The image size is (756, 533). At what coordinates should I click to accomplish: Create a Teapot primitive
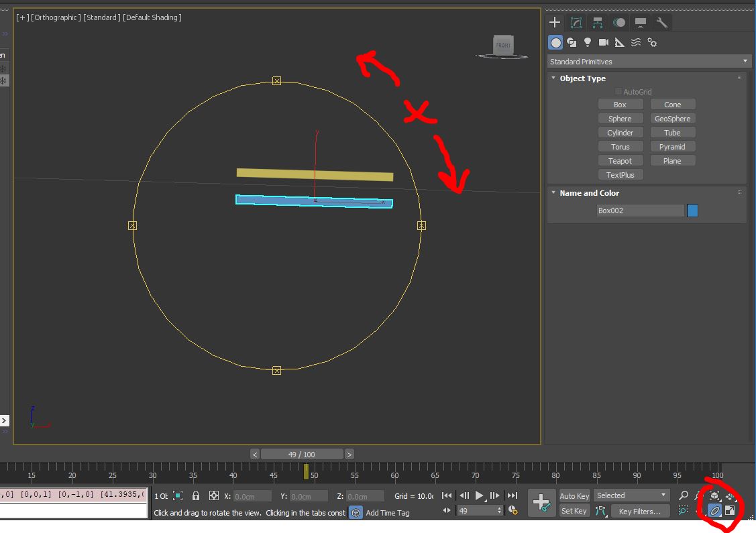click(620, 160)
